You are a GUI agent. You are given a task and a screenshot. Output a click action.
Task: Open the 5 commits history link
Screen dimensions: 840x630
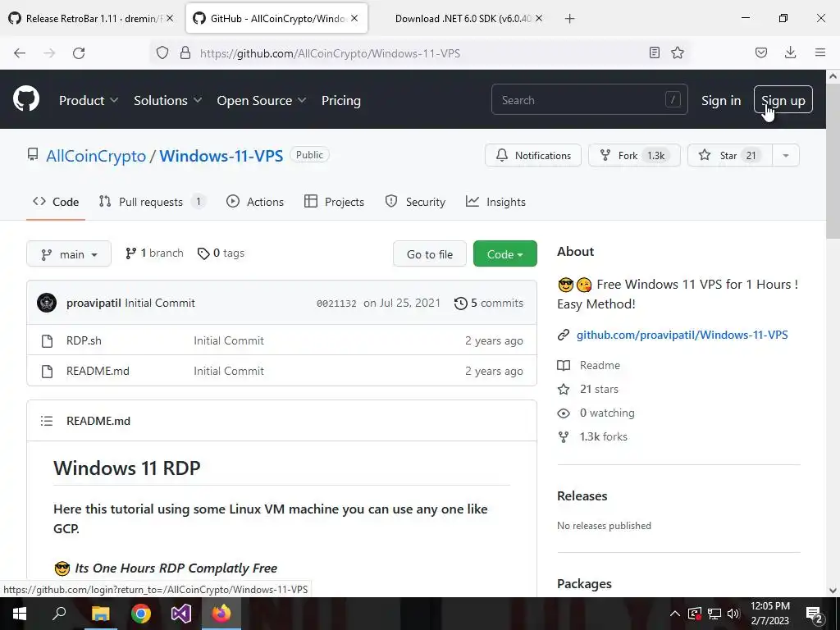pyautogui.click(x=489, y=304)
